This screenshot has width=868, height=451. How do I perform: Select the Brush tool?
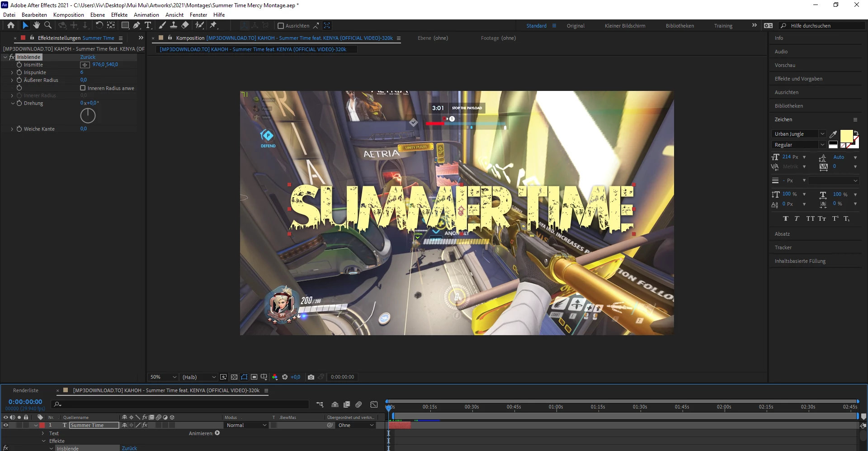pos(162,25)
